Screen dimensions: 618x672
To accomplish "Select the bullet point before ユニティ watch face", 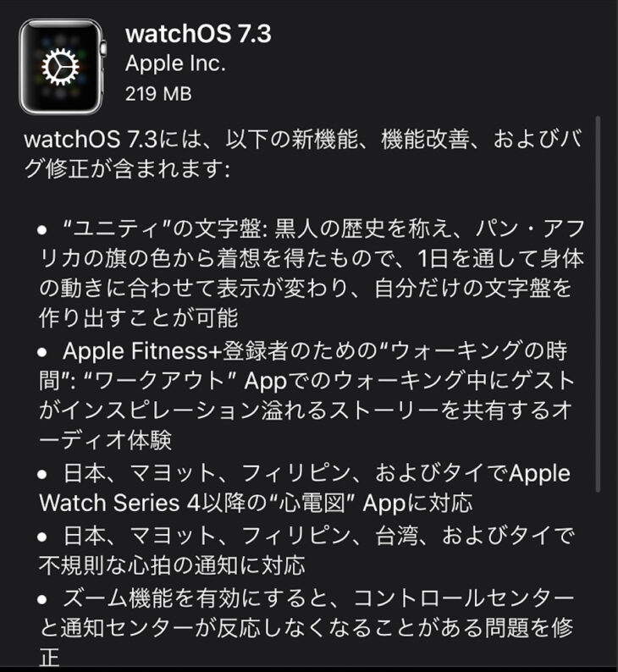I will [42, 229].
